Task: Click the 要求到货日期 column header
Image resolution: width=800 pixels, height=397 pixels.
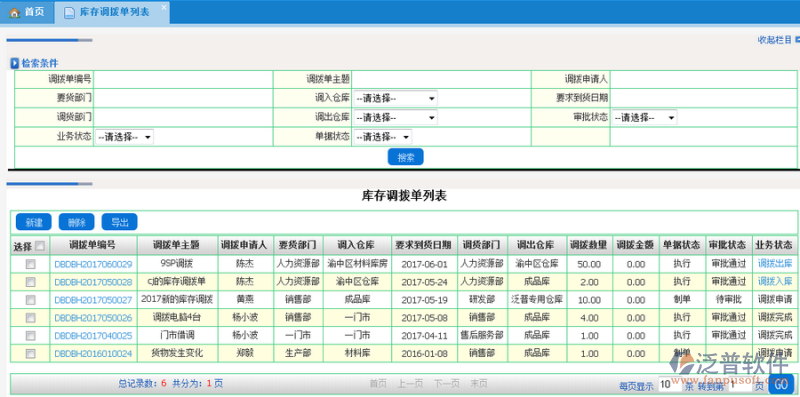Action: (x=424, y=245)
